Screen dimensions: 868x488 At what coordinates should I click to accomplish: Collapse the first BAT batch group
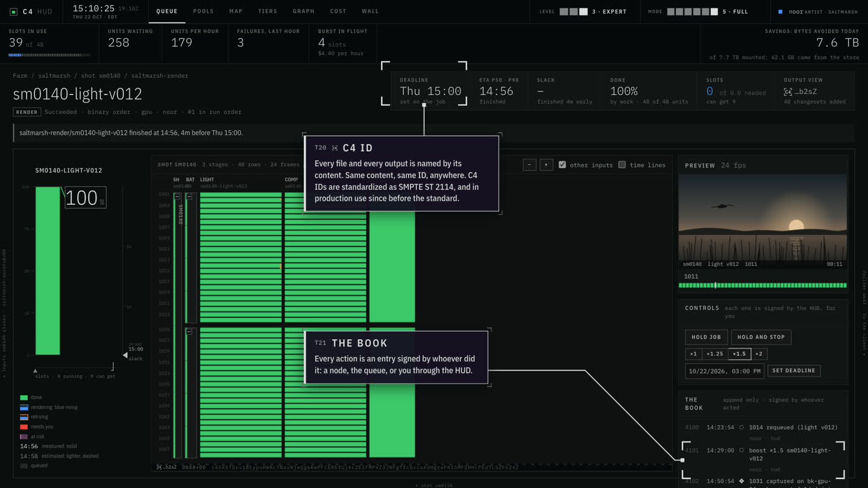click(x=189, y=196)
